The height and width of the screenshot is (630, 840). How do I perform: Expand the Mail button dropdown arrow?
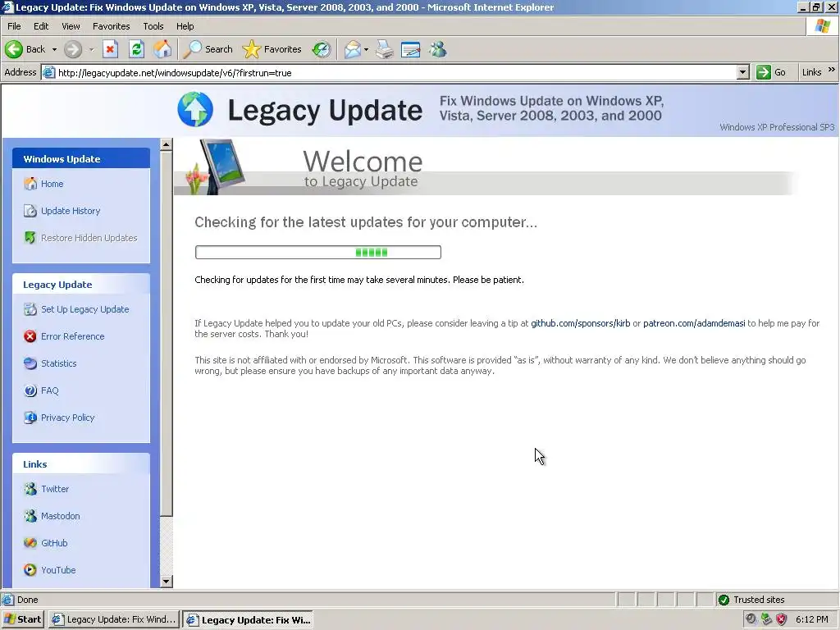[366, 49]
